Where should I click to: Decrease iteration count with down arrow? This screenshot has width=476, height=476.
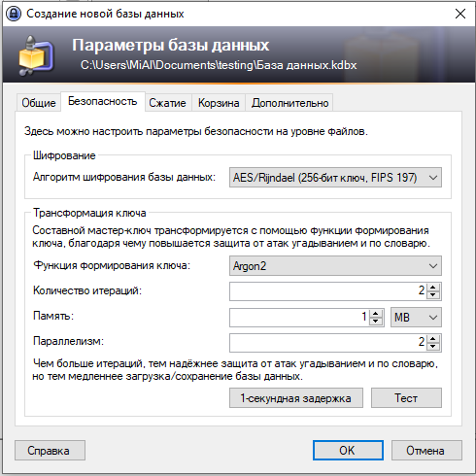(x=433, y=295)
